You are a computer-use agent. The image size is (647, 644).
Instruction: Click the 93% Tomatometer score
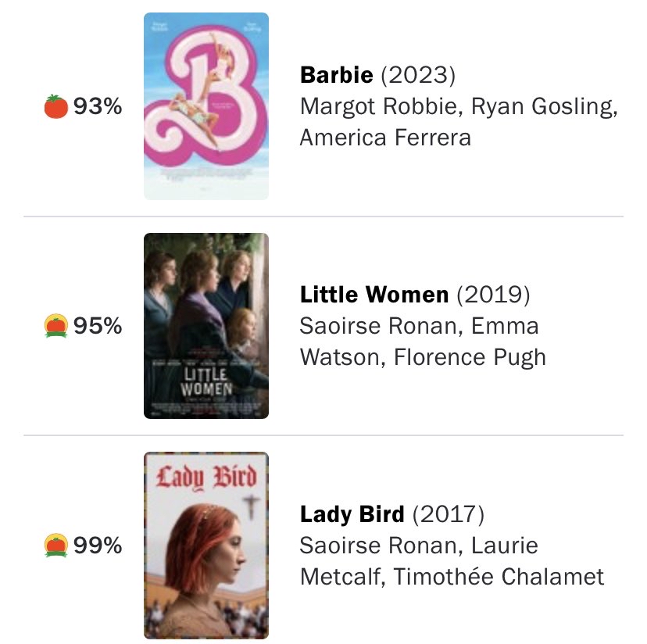(98, 106)
